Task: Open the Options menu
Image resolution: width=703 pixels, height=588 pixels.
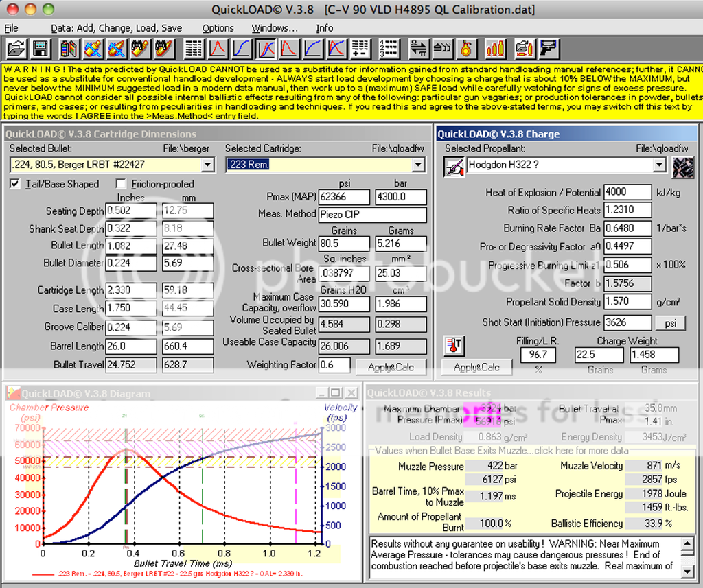Action: pyautogui.click(x=218, y=28)
